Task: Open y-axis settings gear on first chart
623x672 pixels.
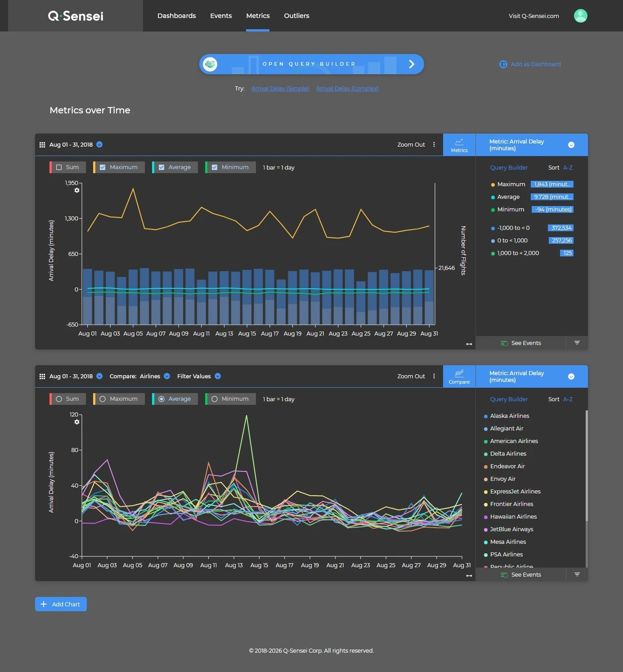Action: [x=77, y=190]
